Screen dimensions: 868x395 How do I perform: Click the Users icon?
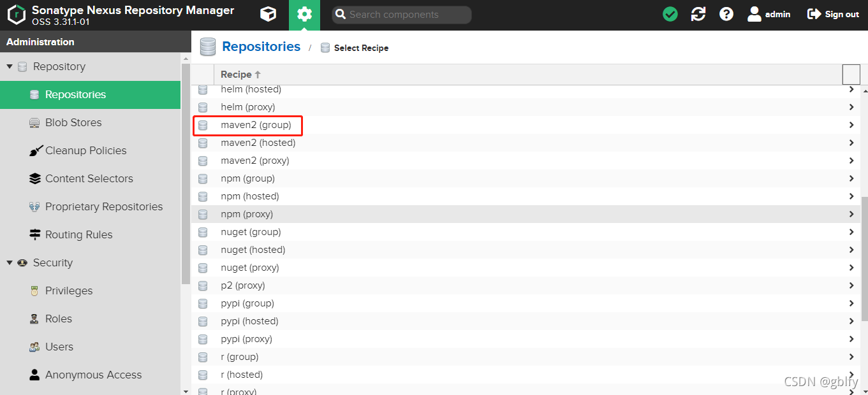click(x=35, y=347)
